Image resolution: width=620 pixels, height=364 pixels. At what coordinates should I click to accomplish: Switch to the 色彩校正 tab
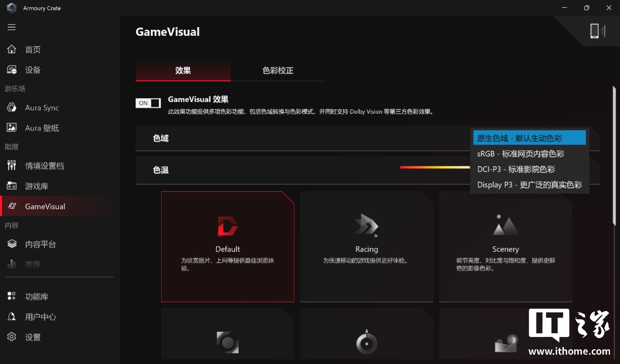pyautogui.click(x=278, y=71)
